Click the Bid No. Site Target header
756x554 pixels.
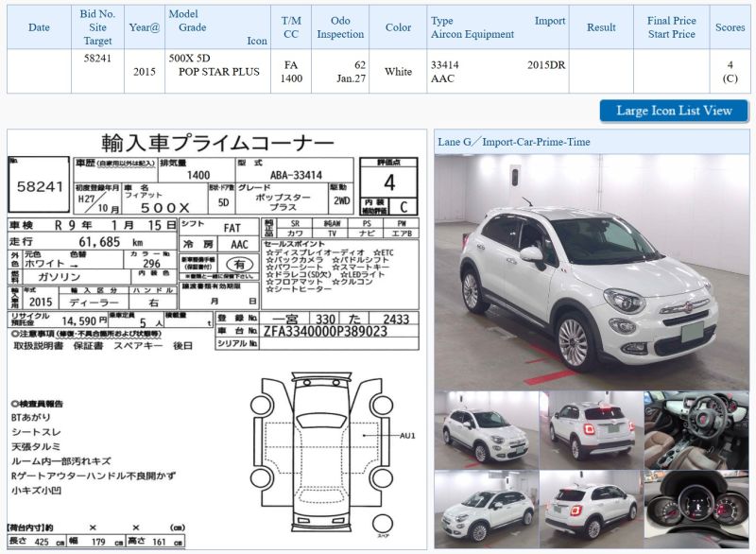coord(97,27)
